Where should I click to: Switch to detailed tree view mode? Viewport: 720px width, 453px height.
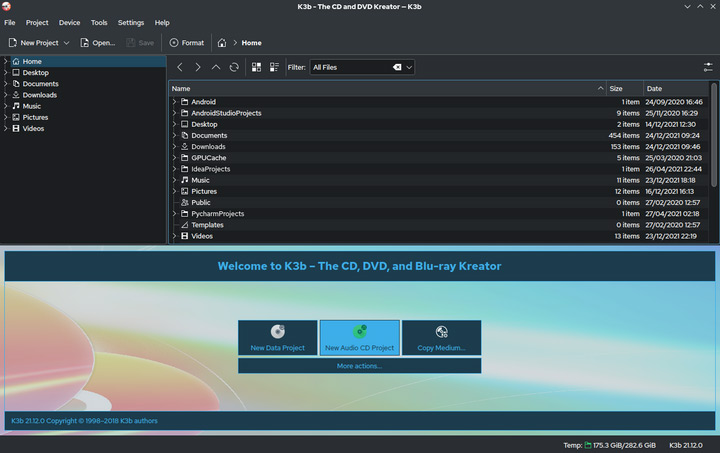click(275, 67)
